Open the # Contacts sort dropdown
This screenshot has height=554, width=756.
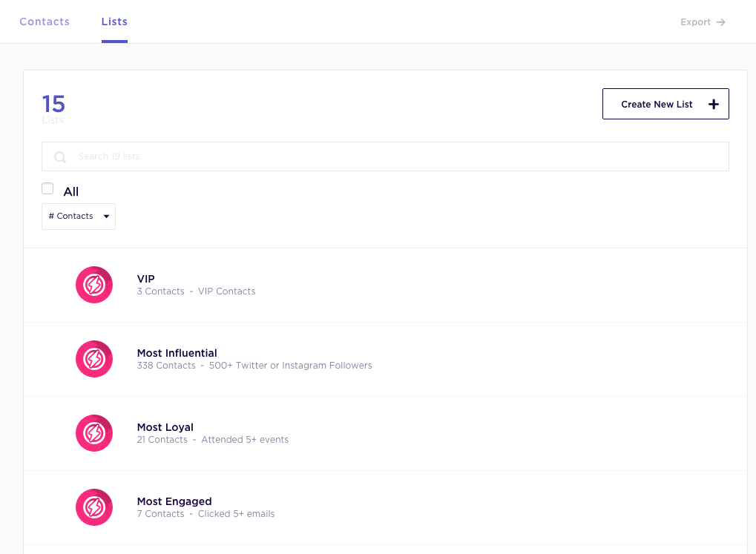tap(78, 217)
